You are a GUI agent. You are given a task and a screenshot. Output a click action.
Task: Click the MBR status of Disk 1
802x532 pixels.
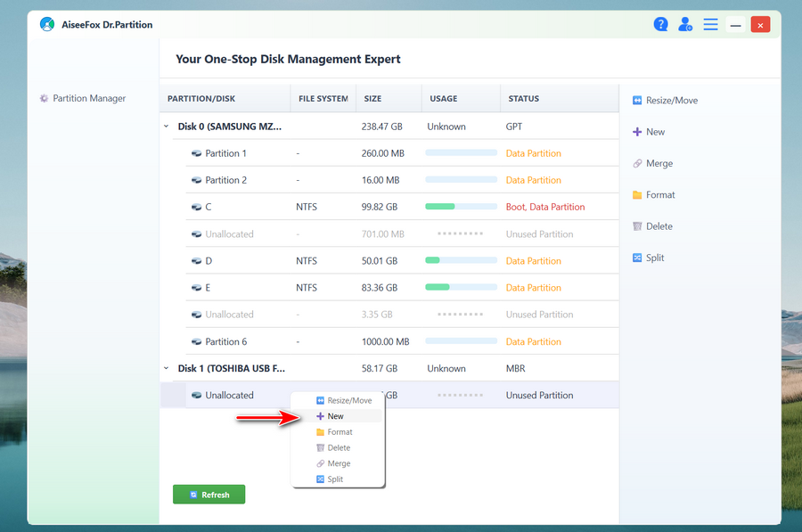pos(516,368)
